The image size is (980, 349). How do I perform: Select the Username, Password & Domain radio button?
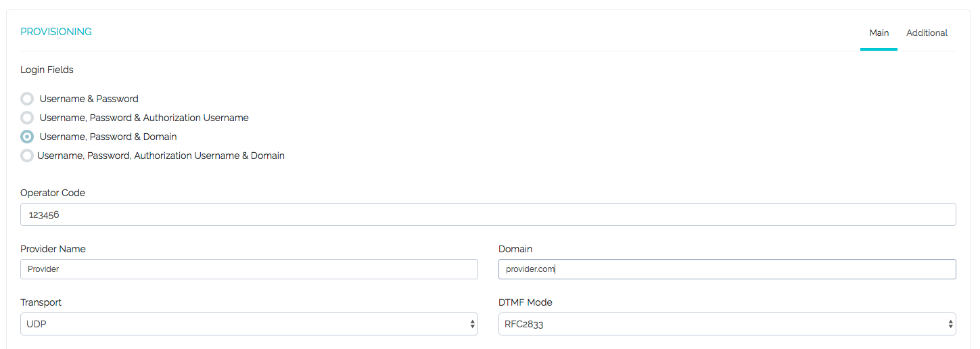[27, 137]
